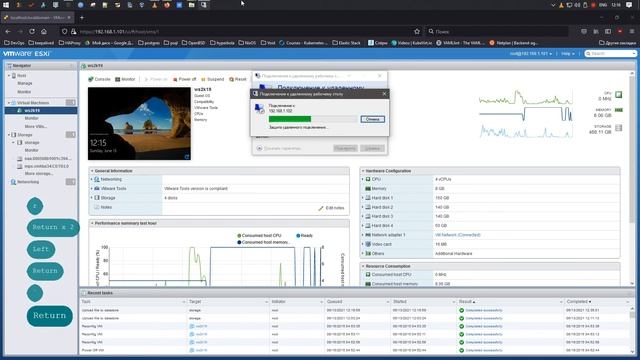
Task: Open Monitor under Host
Action: point(24,92)
